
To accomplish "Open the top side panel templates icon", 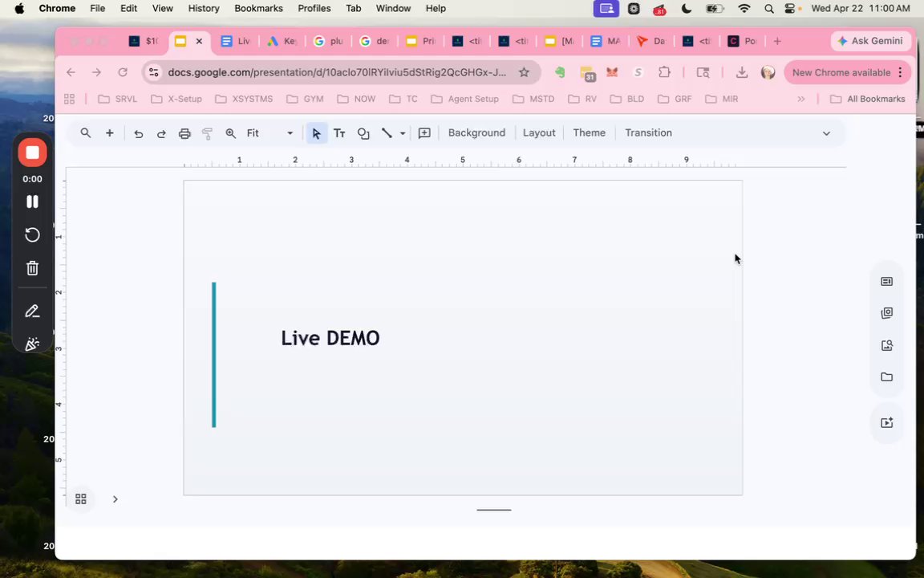I will (x=886, y=281).
